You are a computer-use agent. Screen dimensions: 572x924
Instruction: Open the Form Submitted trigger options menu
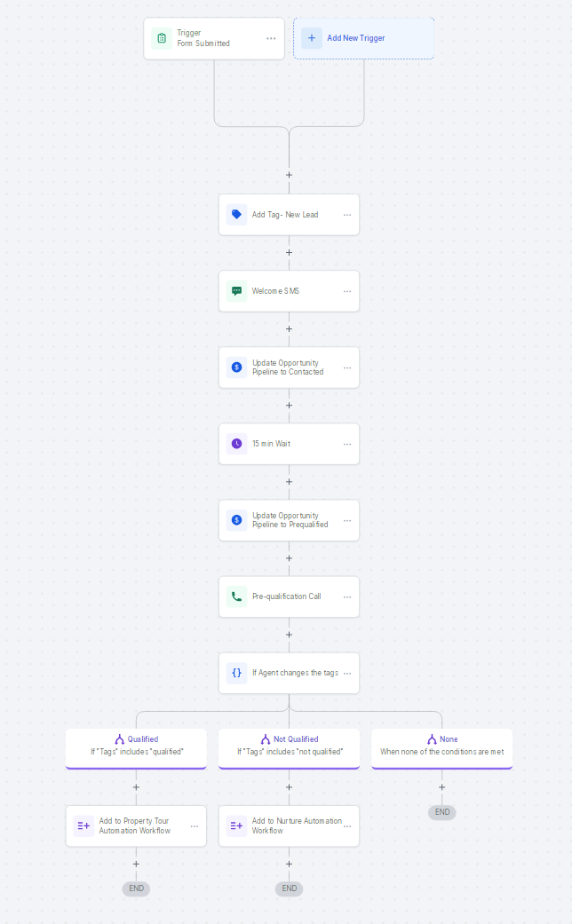(x=271, y=38)
